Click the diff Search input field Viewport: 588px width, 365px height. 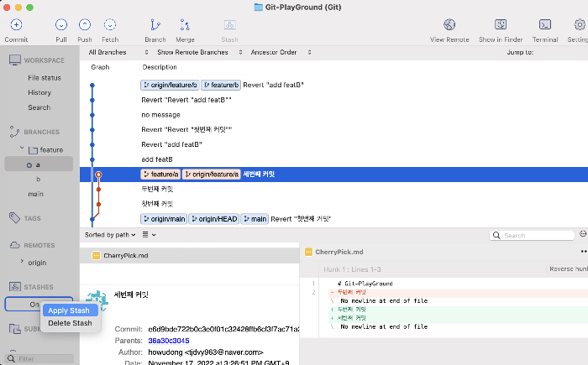(532, 235)
